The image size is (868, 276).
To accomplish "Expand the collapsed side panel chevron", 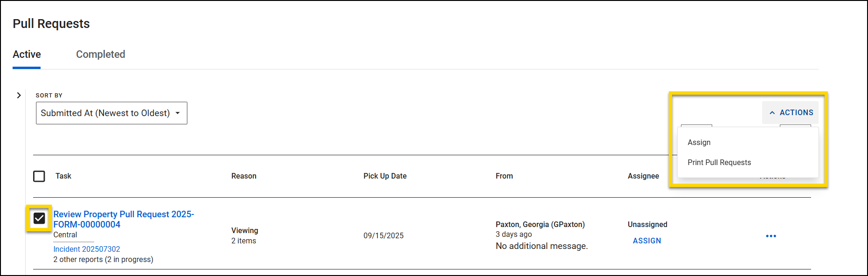I will click(x=19, y=95).
